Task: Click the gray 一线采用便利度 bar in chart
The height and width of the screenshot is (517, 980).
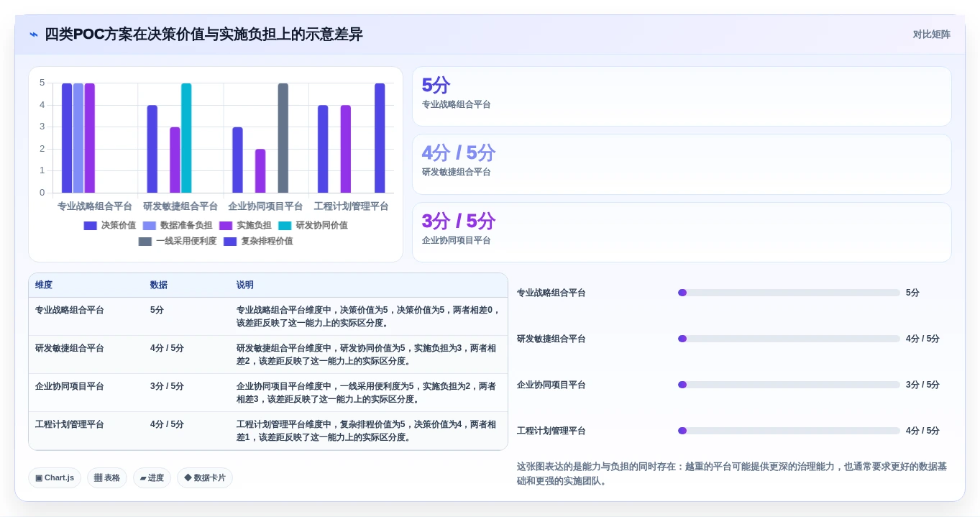Action: 283,138
